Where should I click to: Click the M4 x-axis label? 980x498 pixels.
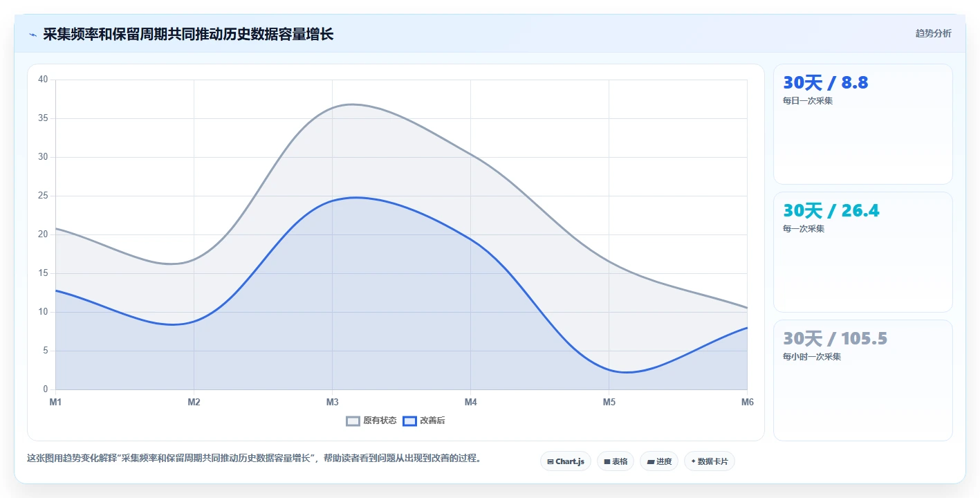click(470, 402)
